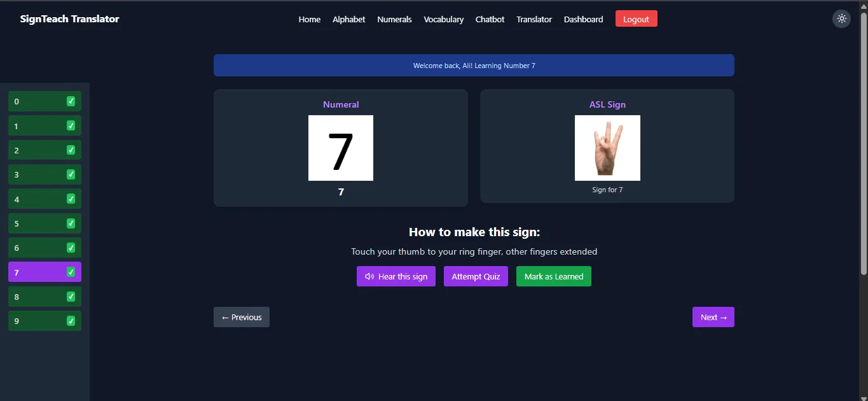Open the Numerals section
Viewport: 868px width, 401px height.
click(x=394, y=19)
